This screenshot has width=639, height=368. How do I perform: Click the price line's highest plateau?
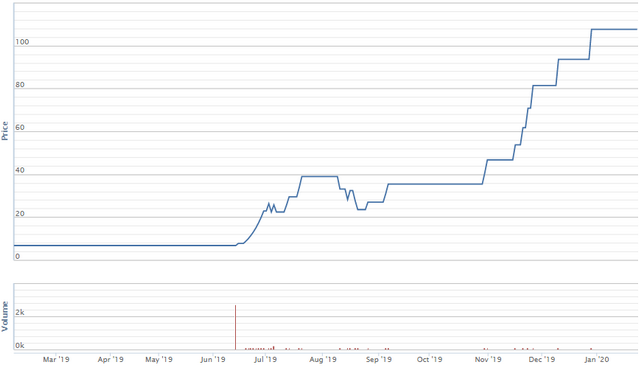[x=614, y=29]
